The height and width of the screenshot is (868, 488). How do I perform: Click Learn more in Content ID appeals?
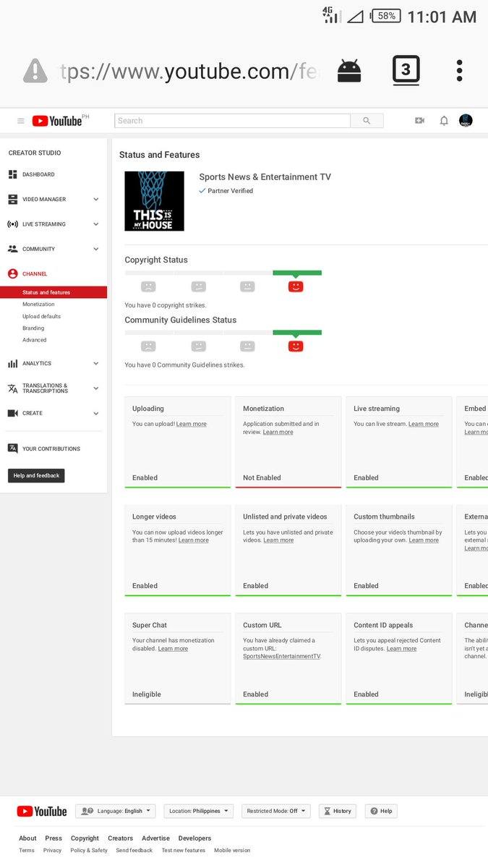pyautogui.click(x=401, y=649)
